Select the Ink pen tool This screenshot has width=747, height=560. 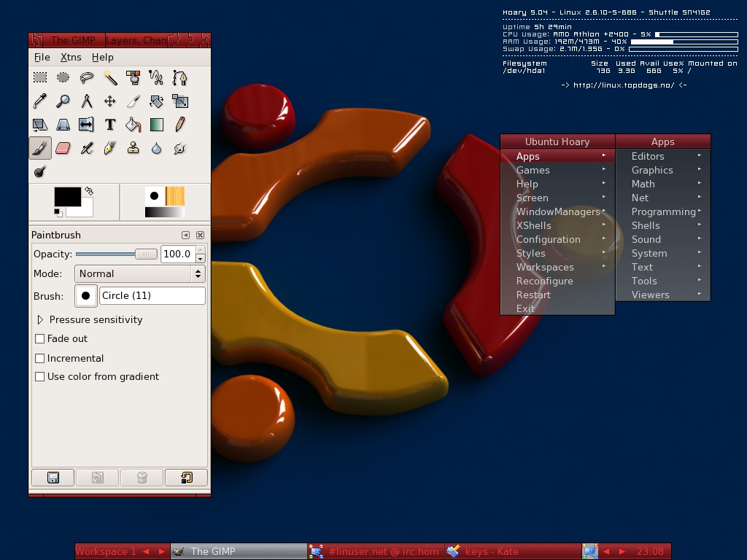(x=110, y=148)
